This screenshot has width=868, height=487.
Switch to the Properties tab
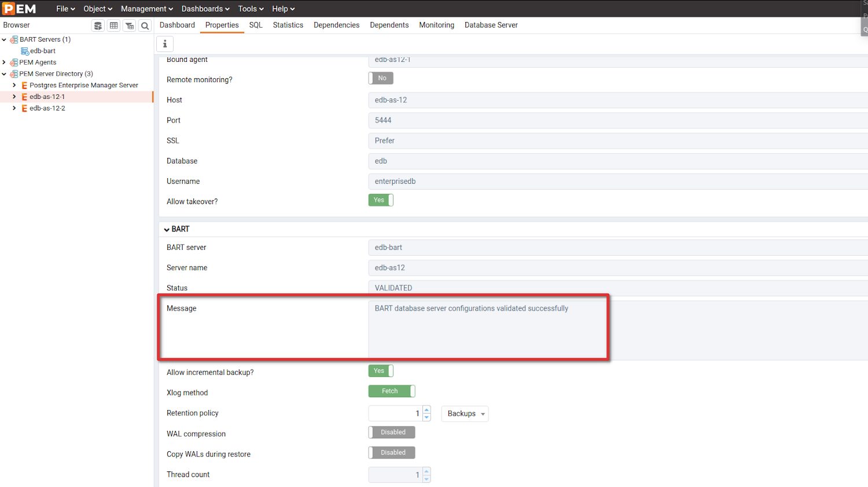[222, 25]
